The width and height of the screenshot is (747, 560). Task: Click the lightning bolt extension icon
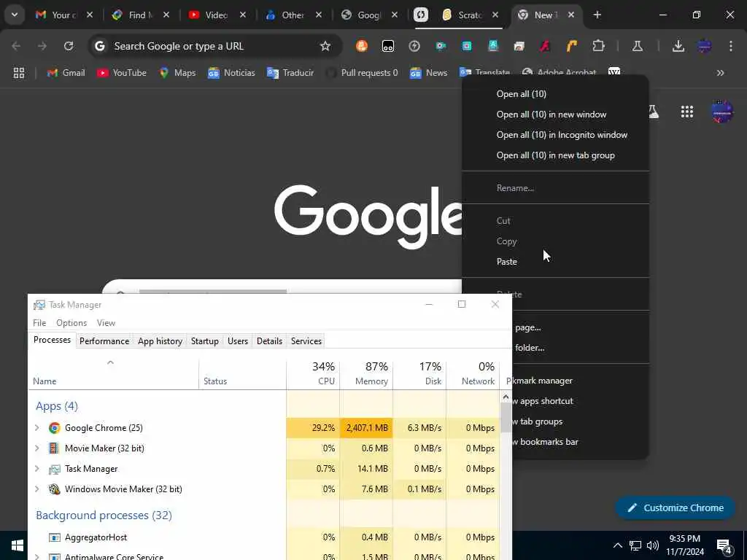(414, 46)
